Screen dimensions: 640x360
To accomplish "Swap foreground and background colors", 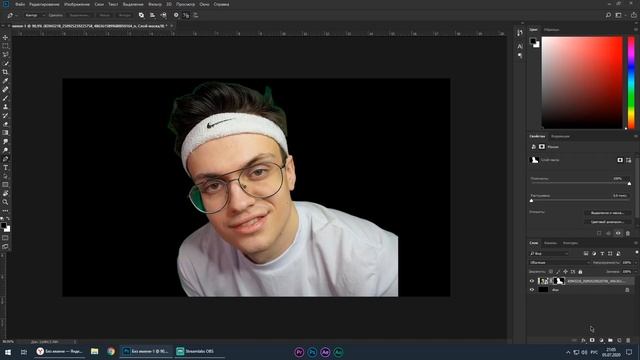I will point(8,219).
